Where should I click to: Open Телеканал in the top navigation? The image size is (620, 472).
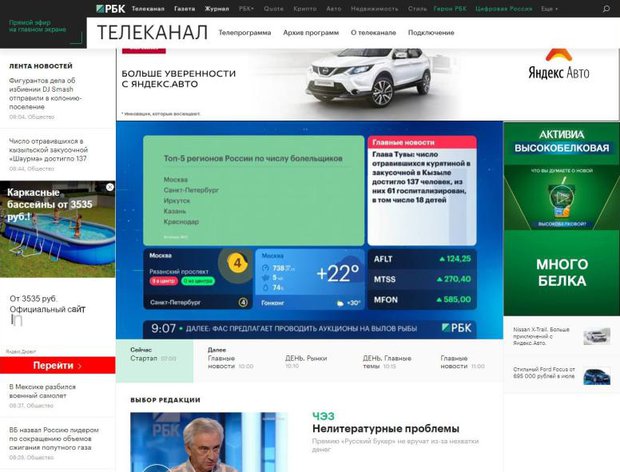(148, 9)
